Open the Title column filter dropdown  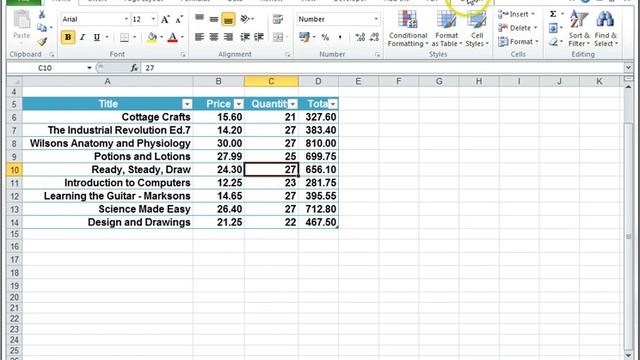(187, 104)
